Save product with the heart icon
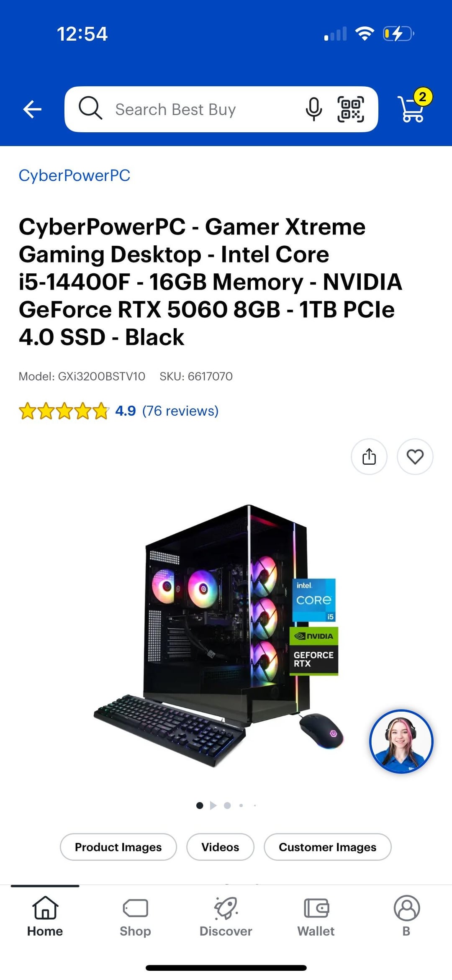This screenshot has width=452, height=980. coord(415,456)
